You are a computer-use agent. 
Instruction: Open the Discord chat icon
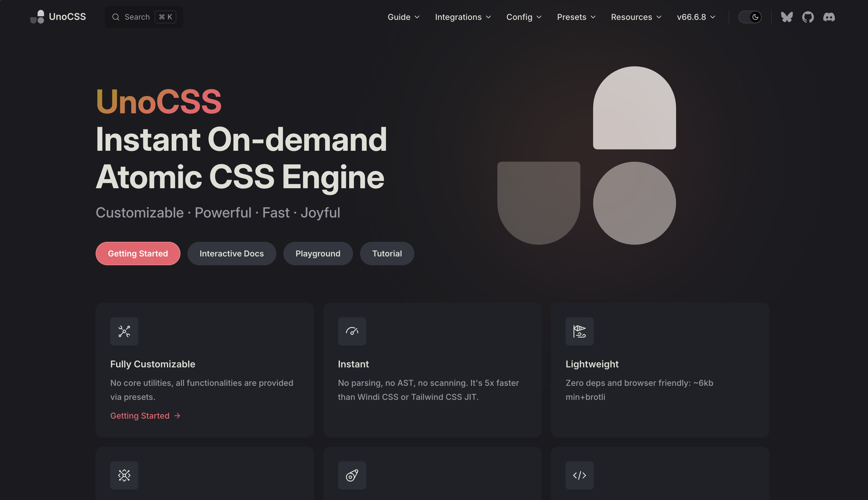829,17
